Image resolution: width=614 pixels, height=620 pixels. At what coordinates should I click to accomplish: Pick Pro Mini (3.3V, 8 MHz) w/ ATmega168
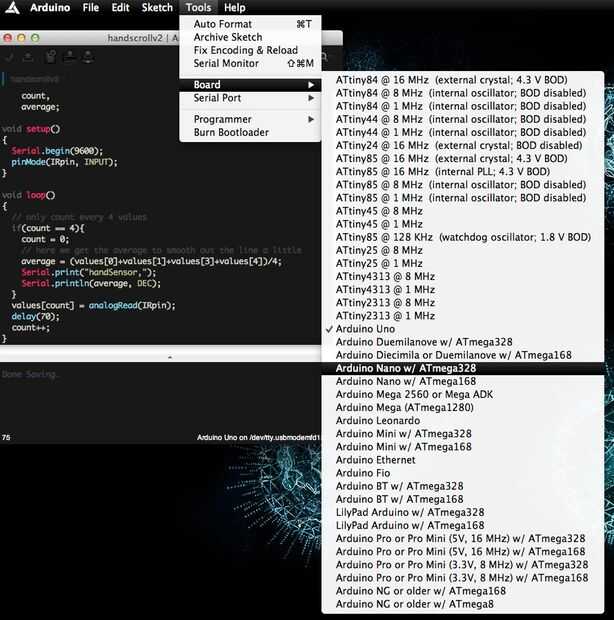(463, 578)
